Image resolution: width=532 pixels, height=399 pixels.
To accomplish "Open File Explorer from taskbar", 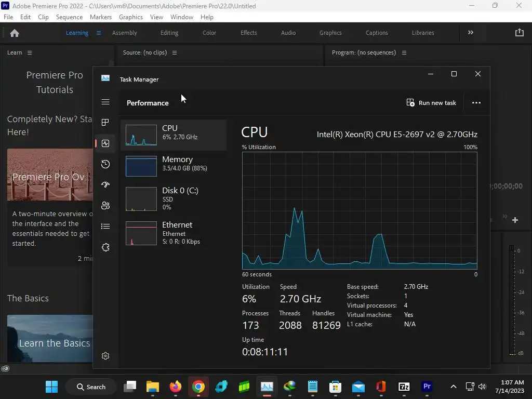I will tap(153, 387).
